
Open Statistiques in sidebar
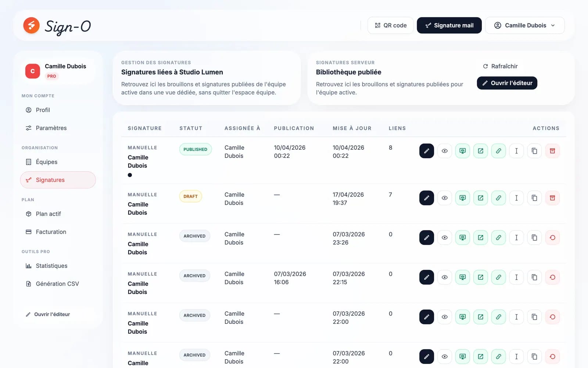click(x=58, y=266)
